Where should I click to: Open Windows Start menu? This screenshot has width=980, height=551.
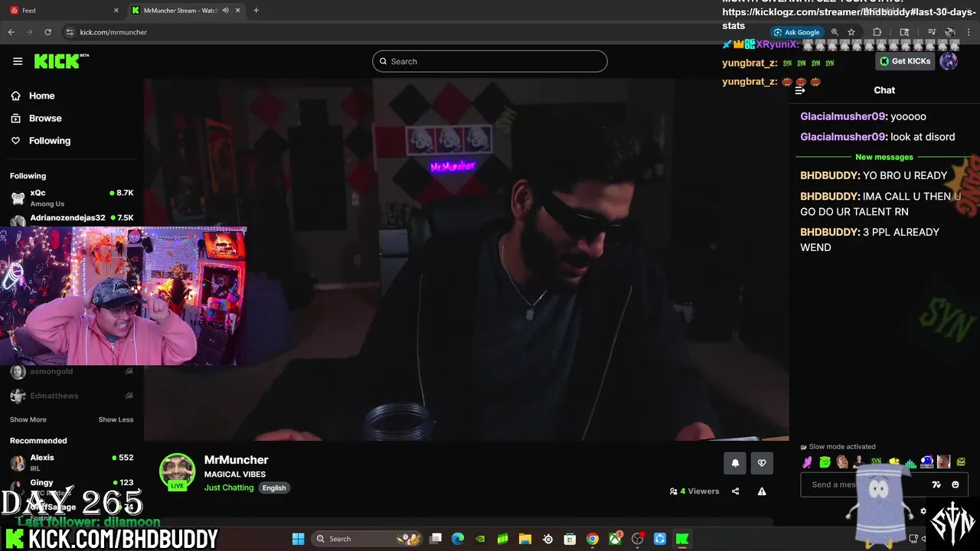pos(298,539)
